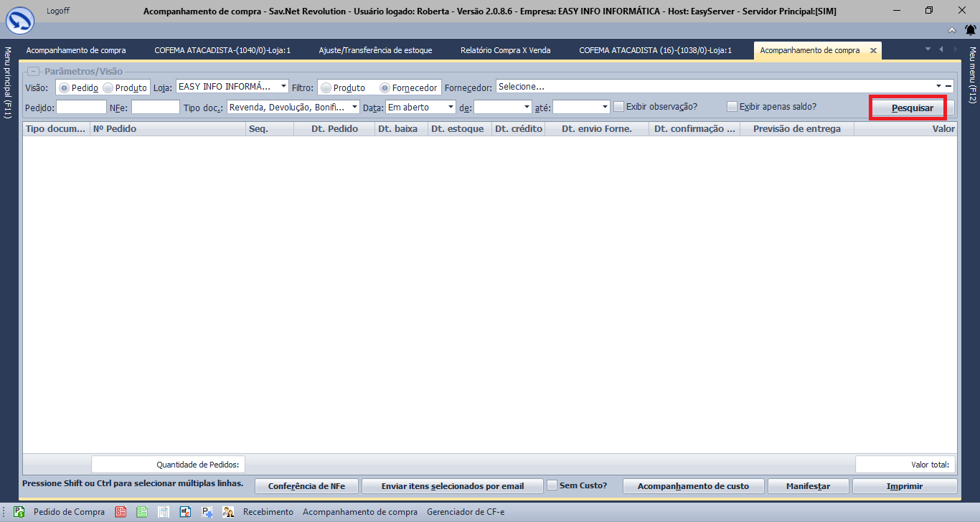Click the Pedido number input field
Viewport: 980px width, 522px height.
81,107
